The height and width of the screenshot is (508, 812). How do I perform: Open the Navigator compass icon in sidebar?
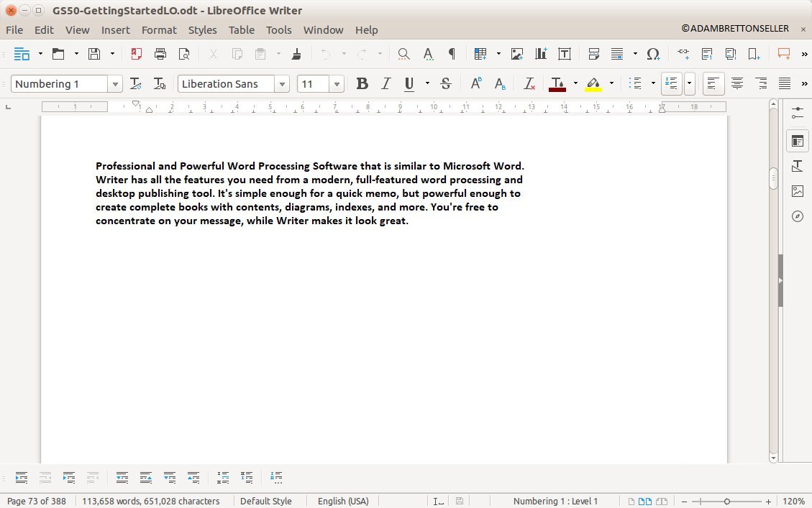[x=797, y=216]
